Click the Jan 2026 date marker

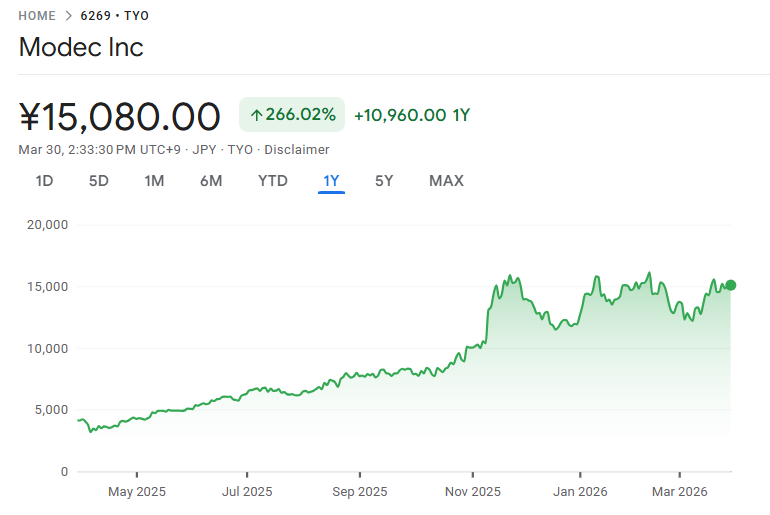(580, 492)
